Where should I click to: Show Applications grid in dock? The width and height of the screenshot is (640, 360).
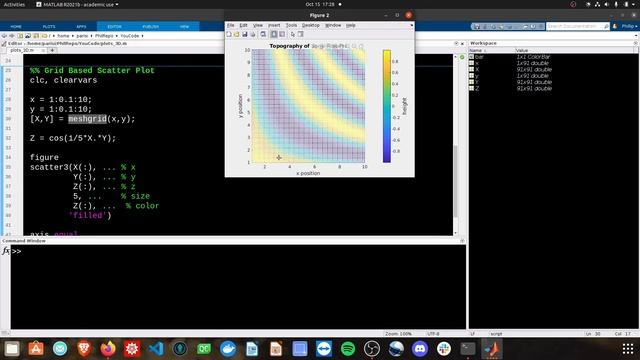coord(628,349)
